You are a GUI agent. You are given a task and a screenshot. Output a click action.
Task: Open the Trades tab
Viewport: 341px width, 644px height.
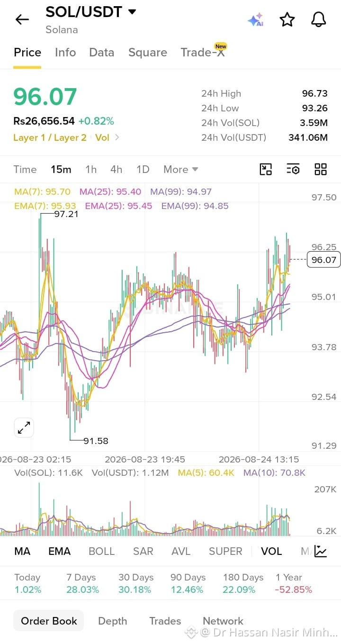pos(165,621)
